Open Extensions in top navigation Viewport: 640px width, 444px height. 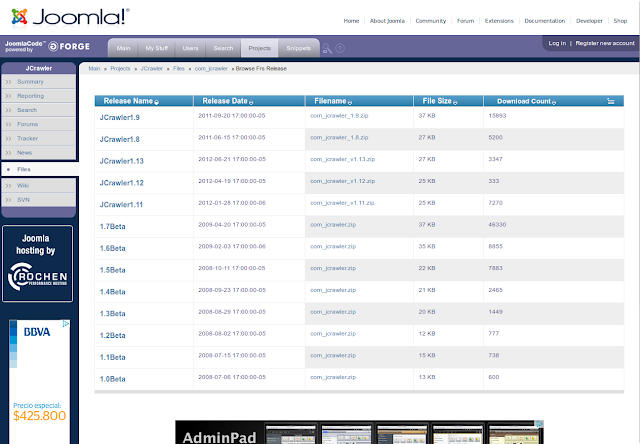[x=499, y=21]
